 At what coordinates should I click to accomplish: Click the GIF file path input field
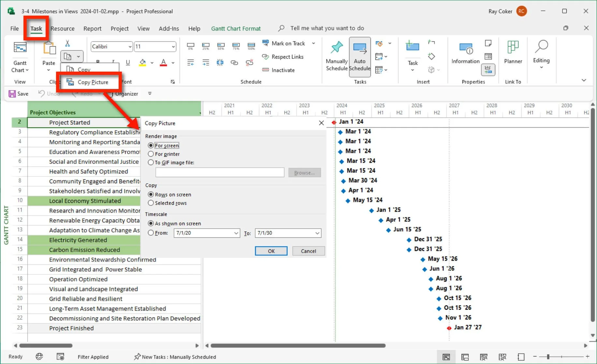tap(220, 173)
